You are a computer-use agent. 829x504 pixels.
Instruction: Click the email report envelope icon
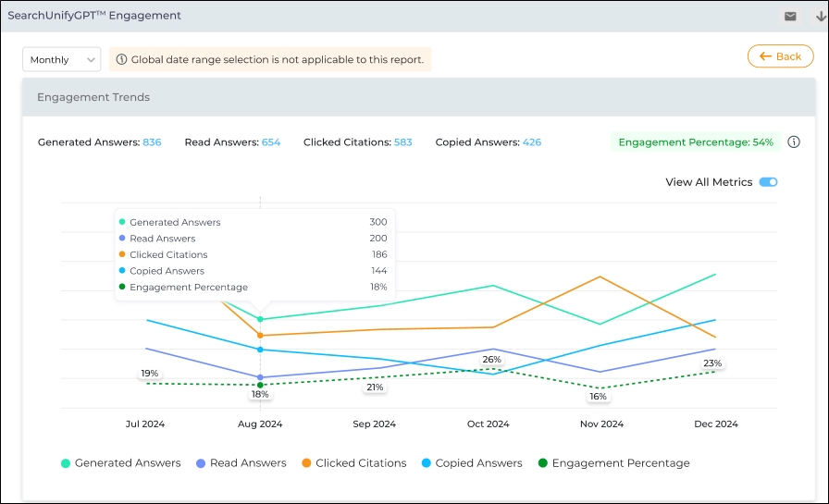pos(790,16)
